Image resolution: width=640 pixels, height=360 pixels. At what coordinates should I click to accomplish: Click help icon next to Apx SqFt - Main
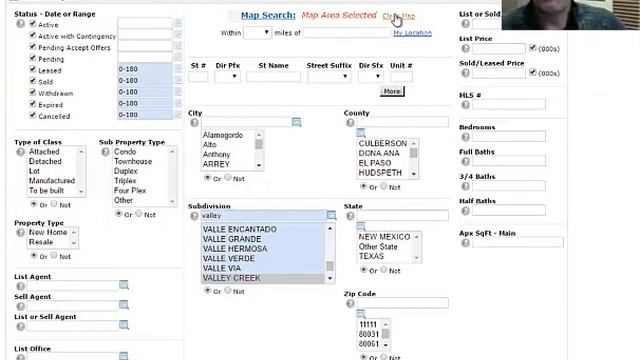[x=465, y=243]
